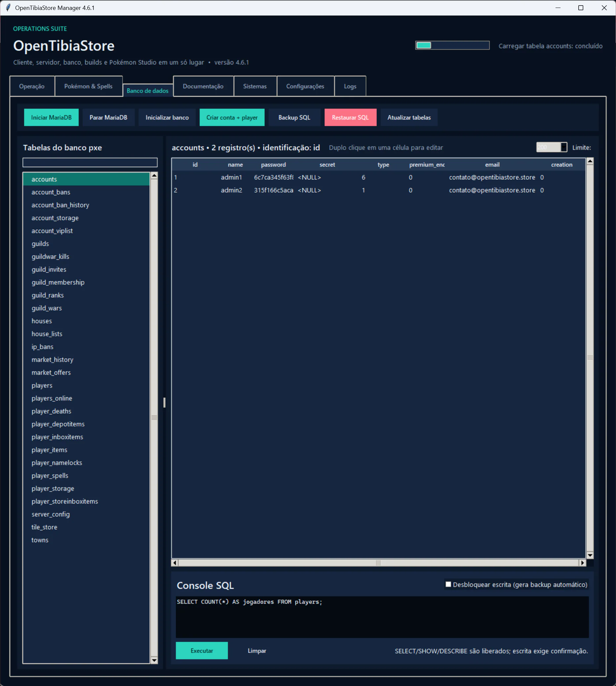Click the Limite spinbox field
This screenshot has width=616, height=686.
(x=552, y=147)
